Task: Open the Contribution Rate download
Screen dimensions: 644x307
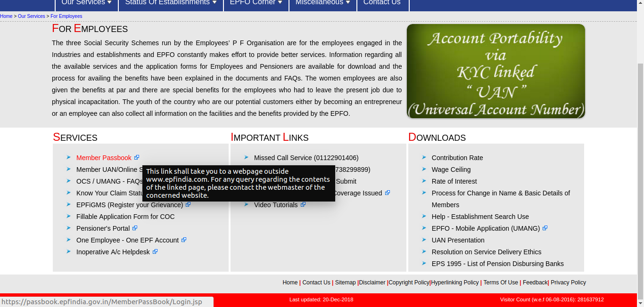Action: tap(457, 158)
